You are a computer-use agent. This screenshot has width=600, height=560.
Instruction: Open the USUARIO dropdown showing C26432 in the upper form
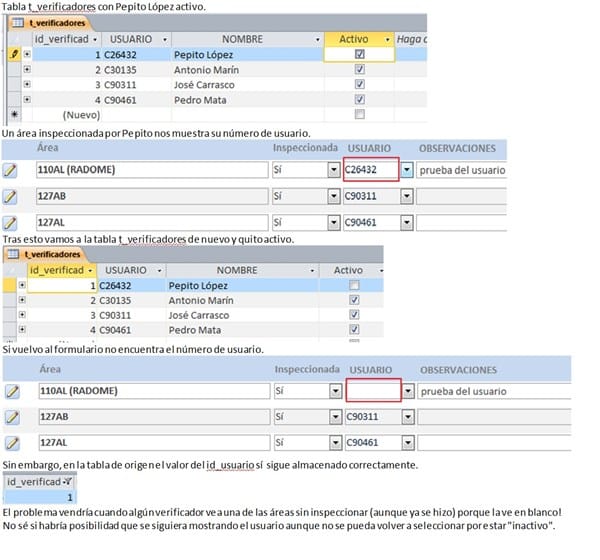pyautogui.click(x=407, y=170)
